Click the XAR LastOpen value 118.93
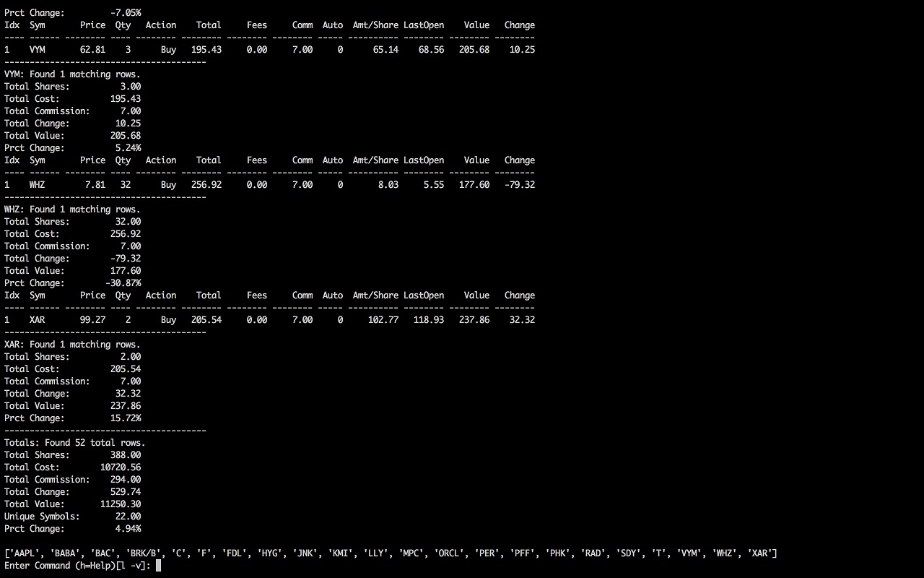The width and height of the screenshot is (924, 578). (429, 320)
